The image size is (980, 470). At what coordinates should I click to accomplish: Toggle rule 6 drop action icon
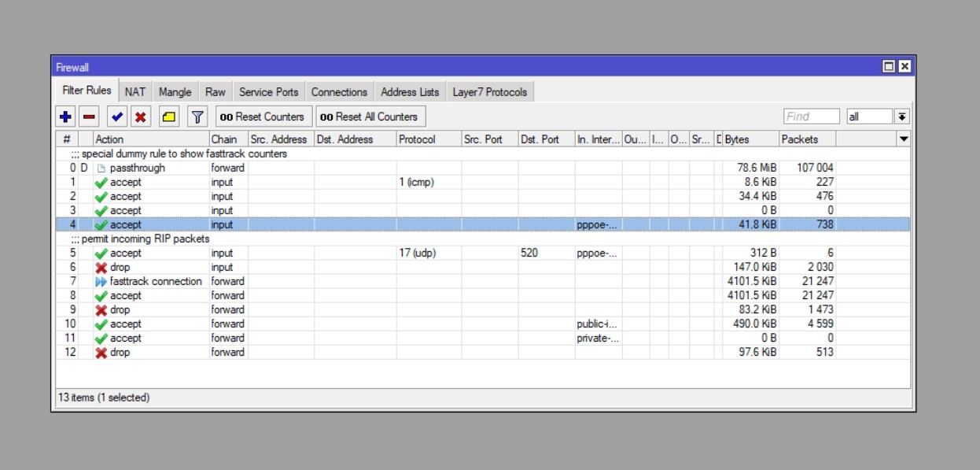tap(101, 267)
